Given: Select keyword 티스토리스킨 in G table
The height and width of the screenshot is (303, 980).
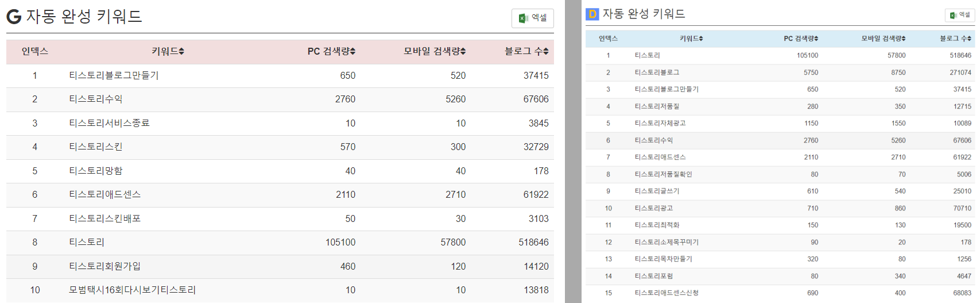Looking at the screenshot, I should click(96, 147).
